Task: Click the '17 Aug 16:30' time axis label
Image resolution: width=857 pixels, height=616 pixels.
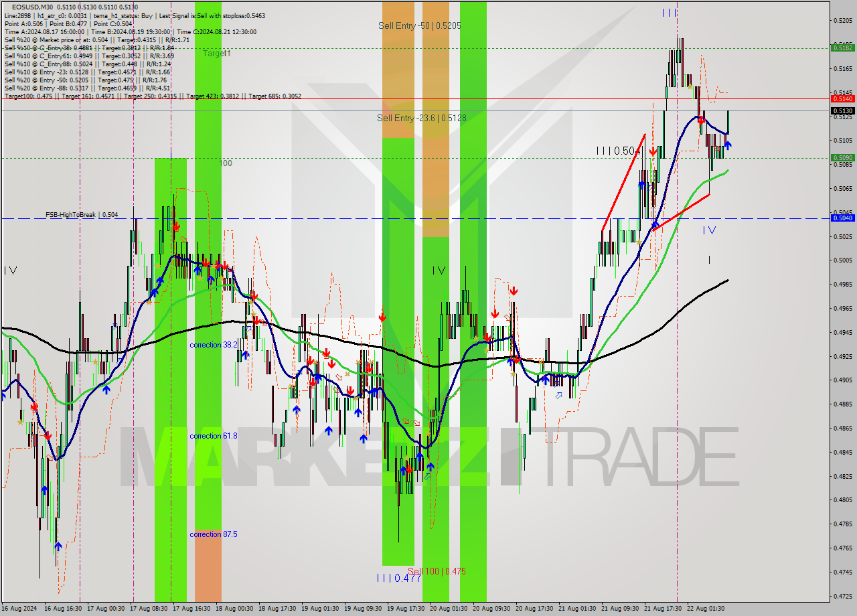Action: coord(191,609)
